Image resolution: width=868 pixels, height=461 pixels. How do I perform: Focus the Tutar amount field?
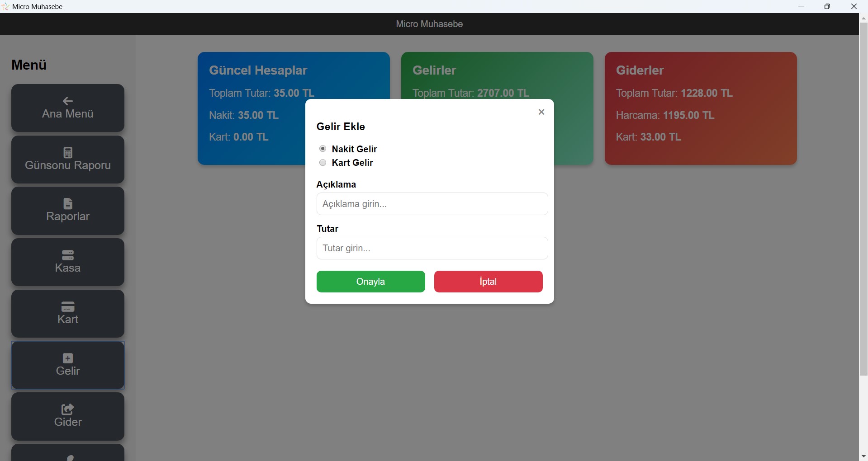tap(432, 248)
